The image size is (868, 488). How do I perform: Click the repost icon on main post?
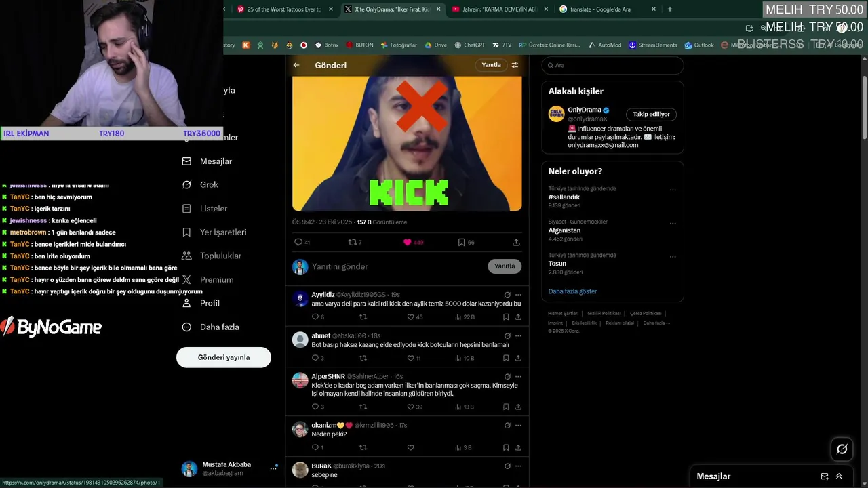click(352, 242)
